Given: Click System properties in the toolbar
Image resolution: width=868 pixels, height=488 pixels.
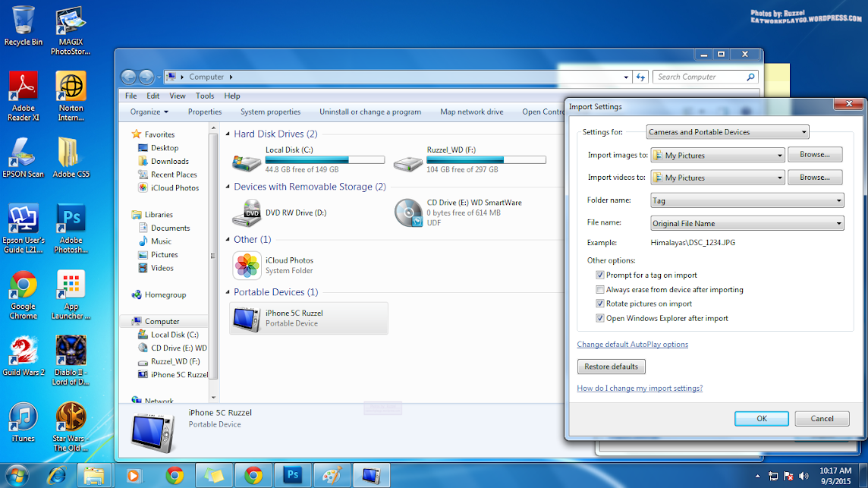Looking at the screenshot, I should pos(270,112).
